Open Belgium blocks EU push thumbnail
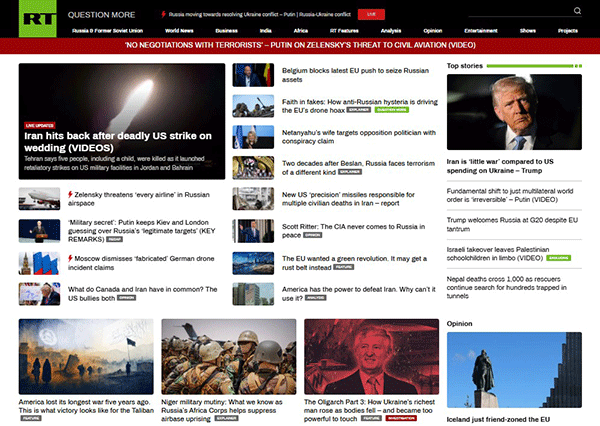The width and height of the screenshot is (600, 426). click(253, 75)
